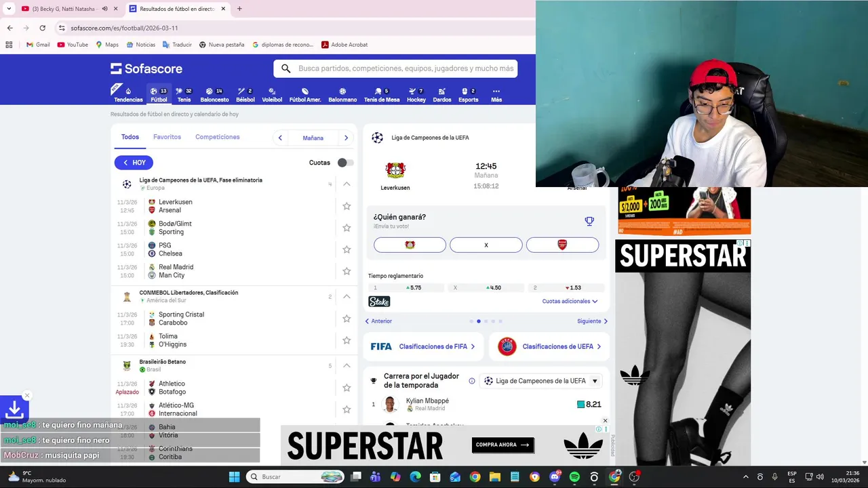Click the Sofascore search field

coord(395,68)
